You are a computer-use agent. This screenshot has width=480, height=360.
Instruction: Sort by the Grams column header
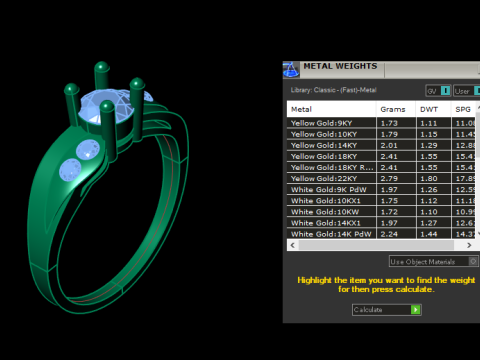(x=396, y=109)
